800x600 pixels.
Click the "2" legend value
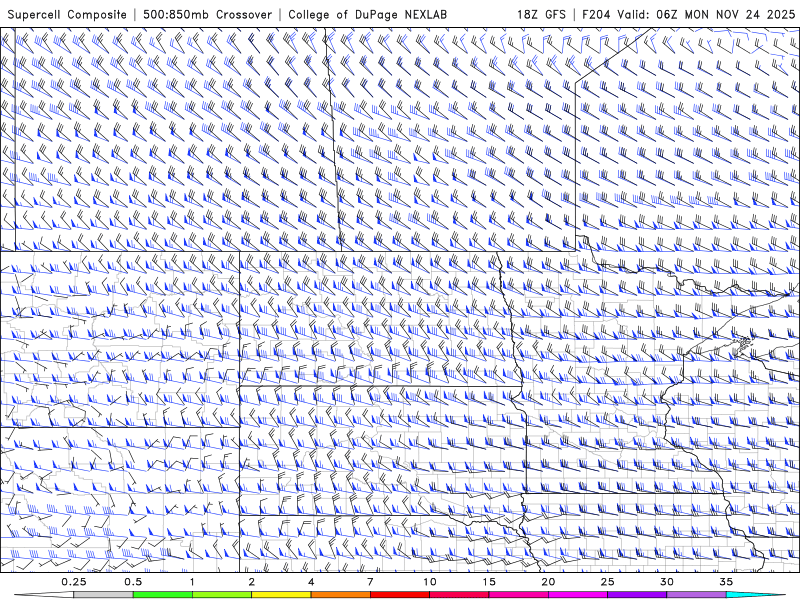[252, 582]
